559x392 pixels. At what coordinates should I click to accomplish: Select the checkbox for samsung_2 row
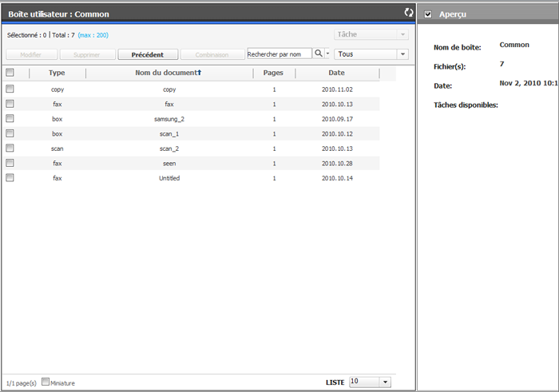point(10,118)
